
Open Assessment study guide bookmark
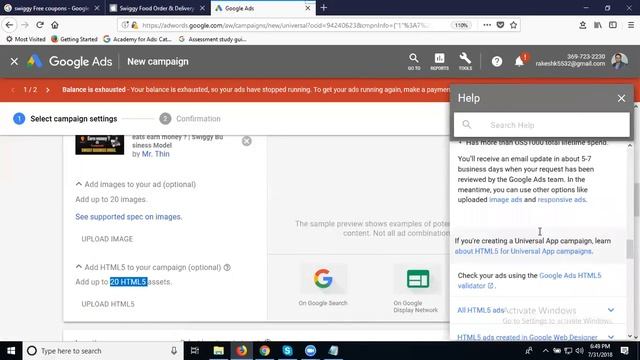212,39
